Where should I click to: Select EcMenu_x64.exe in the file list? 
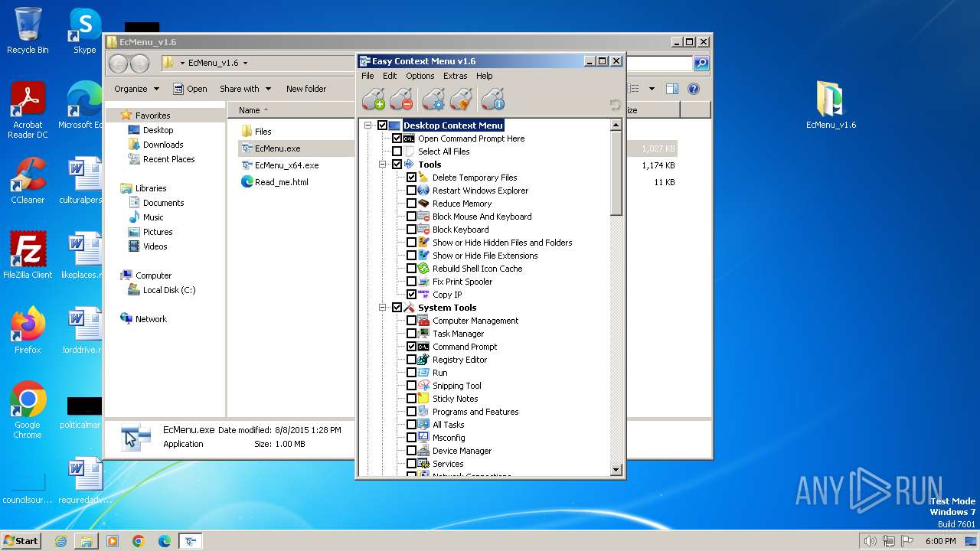279,165
